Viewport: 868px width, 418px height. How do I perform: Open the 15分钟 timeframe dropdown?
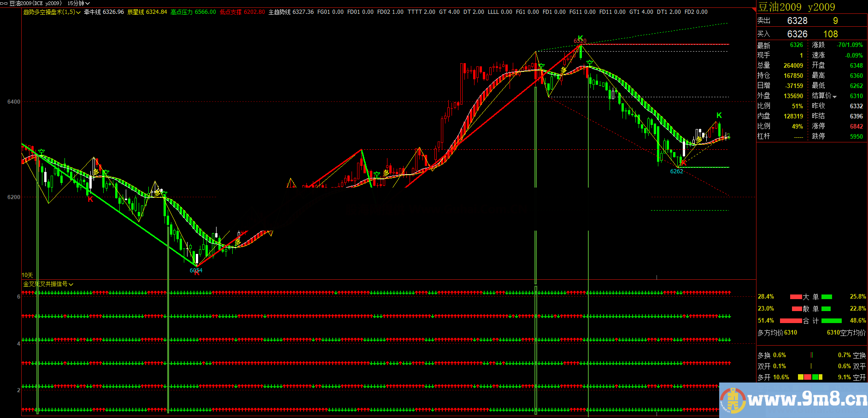(76, 3)
